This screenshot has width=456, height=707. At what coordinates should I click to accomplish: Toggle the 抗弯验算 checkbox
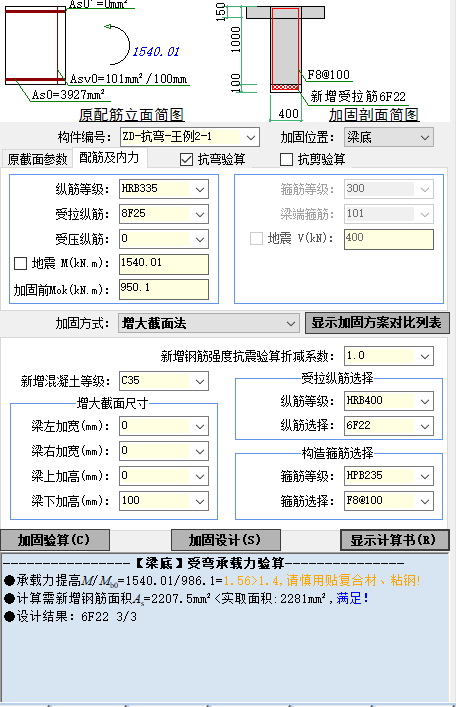186,159
